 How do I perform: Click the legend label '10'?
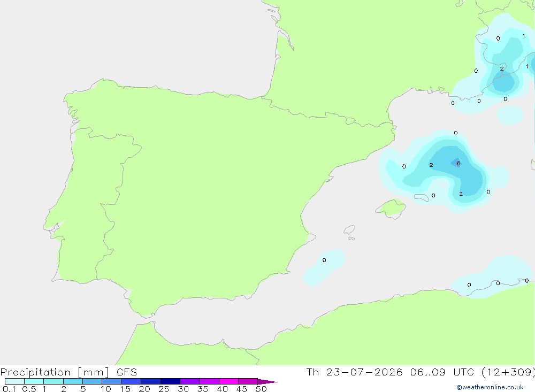pyautogui.click(x=106, y=389)
